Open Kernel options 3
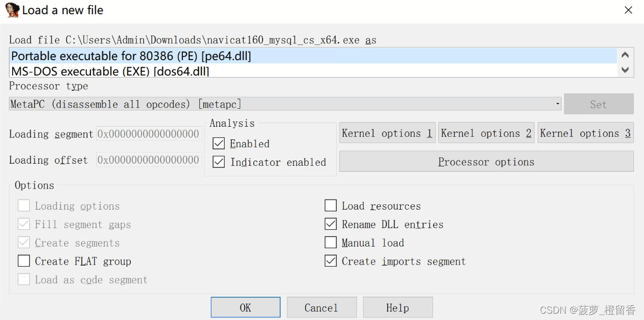644x320 pixels. click(585, 133)
